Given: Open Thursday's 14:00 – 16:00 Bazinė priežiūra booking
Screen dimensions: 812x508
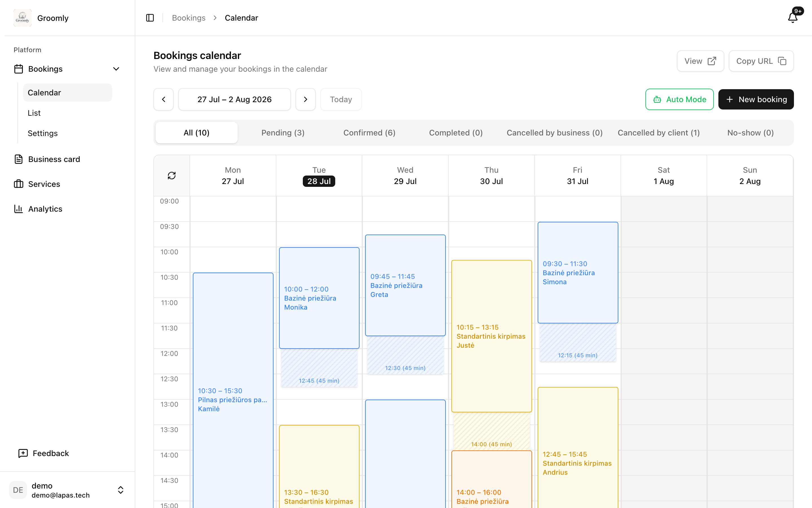Looking at the screenshot, I should pyautogui.click(x=491, y=479).
